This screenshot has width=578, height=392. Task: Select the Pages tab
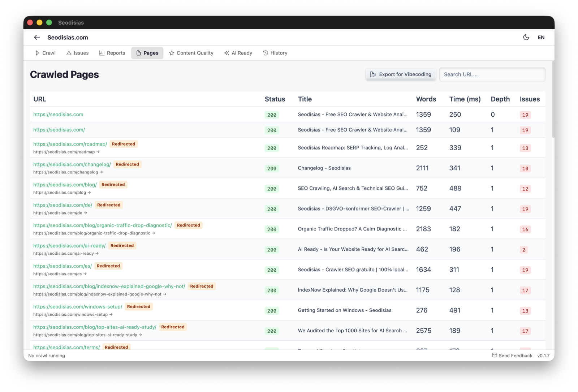147,53
